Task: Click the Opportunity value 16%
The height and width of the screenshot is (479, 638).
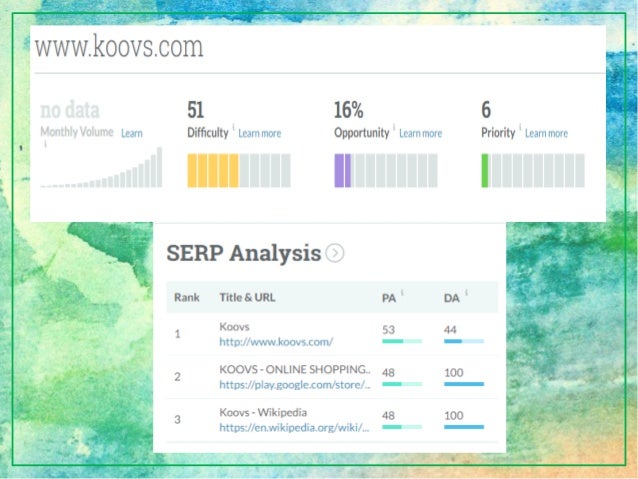Action: click(349, 110)
